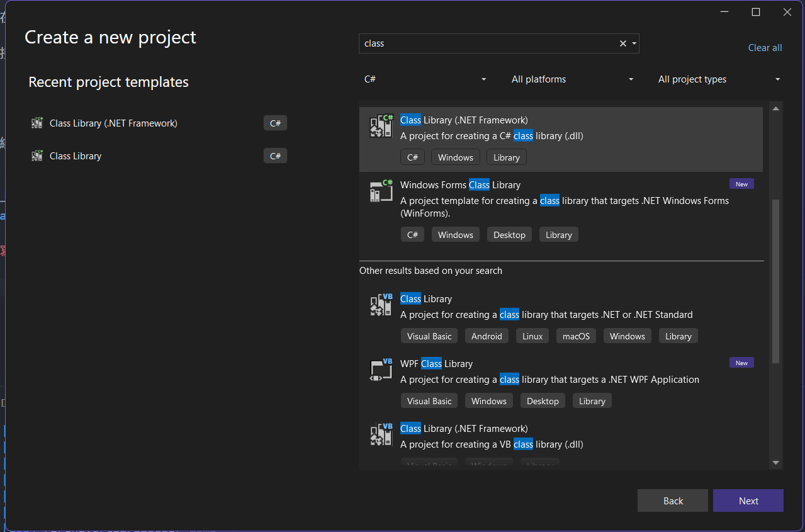Open the C# language filter dropdown
Viewport: 805px width, 532px height.
click(x=425, y=79)
